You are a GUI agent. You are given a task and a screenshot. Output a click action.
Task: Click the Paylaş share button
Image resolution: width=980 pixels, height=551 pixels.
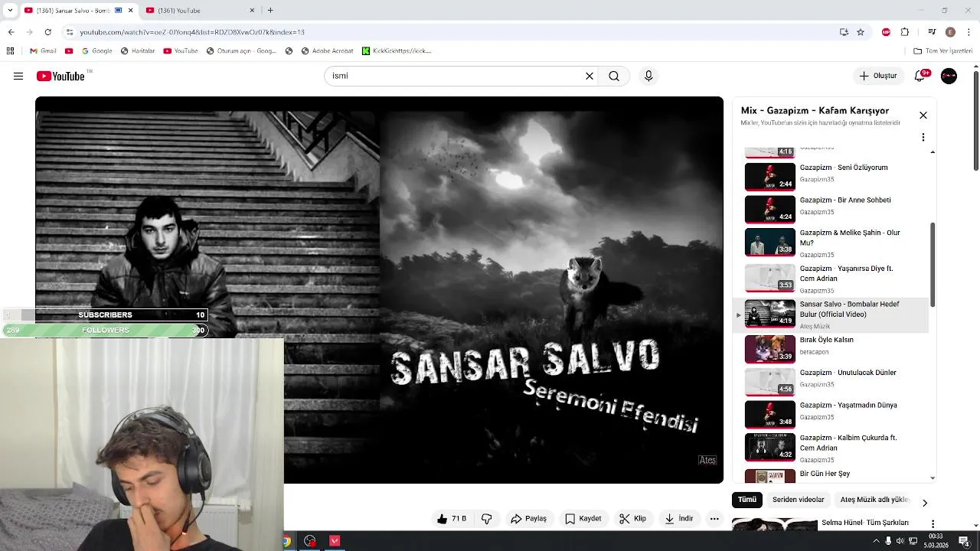tap(528, 519)
